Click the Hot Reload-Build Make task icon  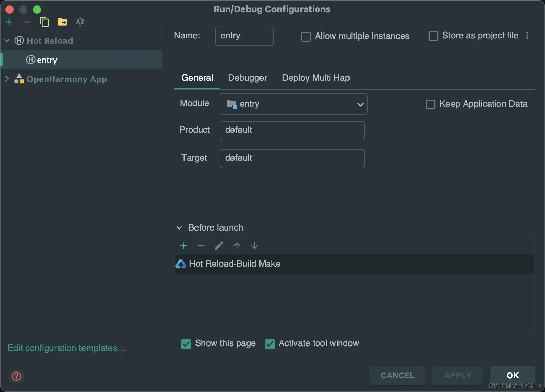click(181, 264)
